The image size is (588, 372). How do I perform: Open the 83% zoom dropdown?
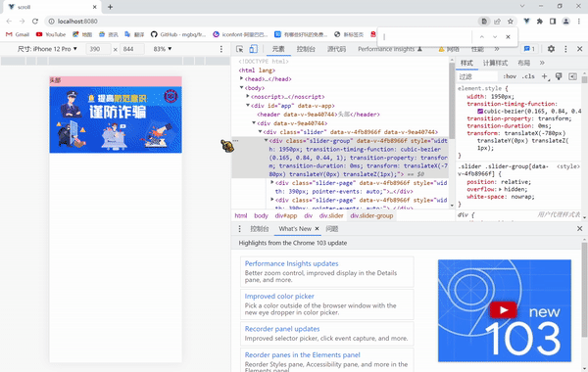(x=163, y=49)
